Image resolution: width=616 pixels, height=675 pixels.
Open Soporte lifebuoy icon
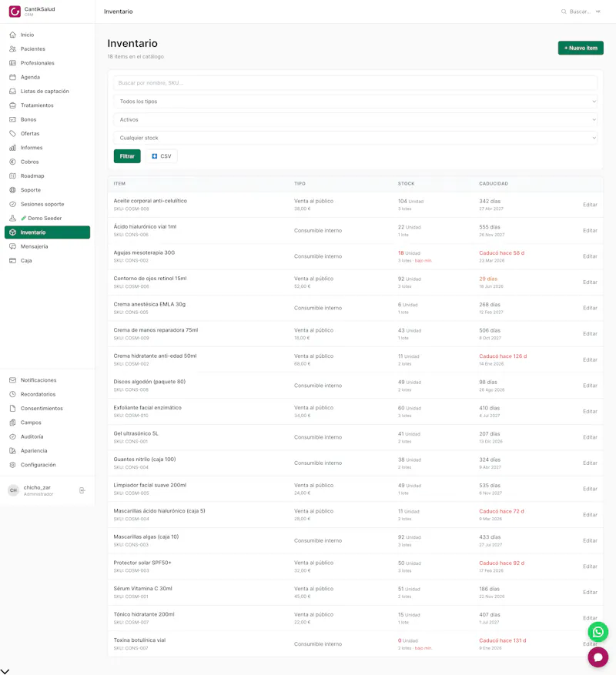[12, 190]
